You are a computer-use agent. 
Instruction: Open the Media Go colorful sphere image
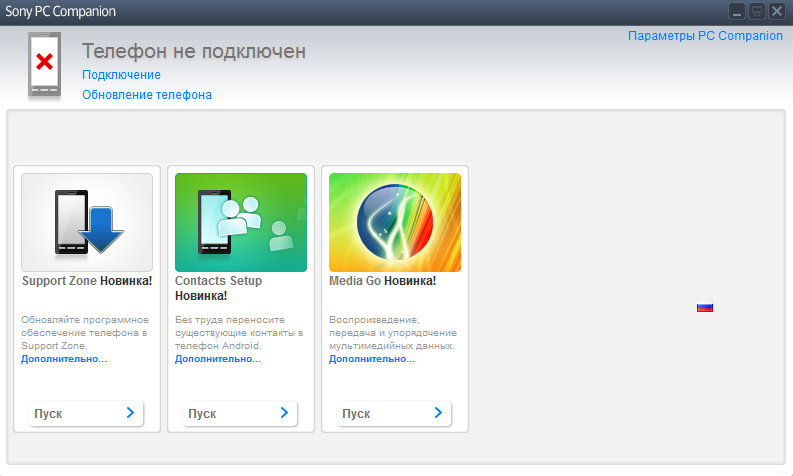395,223
